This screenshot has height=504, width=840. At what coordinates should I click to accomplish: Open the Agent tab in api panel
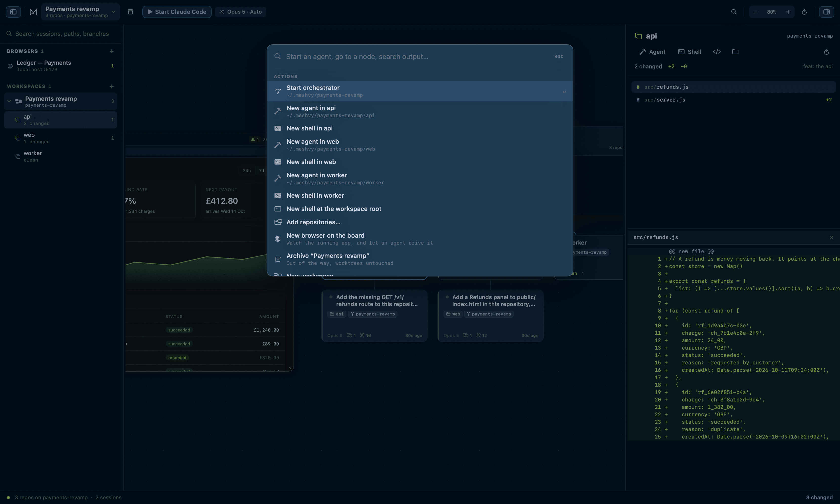coord(652,52)
